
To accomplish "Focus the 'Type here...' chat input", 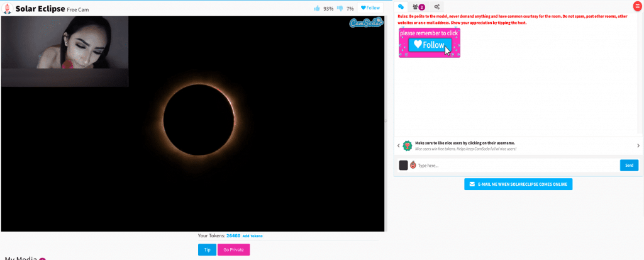I will click(518, 166).
